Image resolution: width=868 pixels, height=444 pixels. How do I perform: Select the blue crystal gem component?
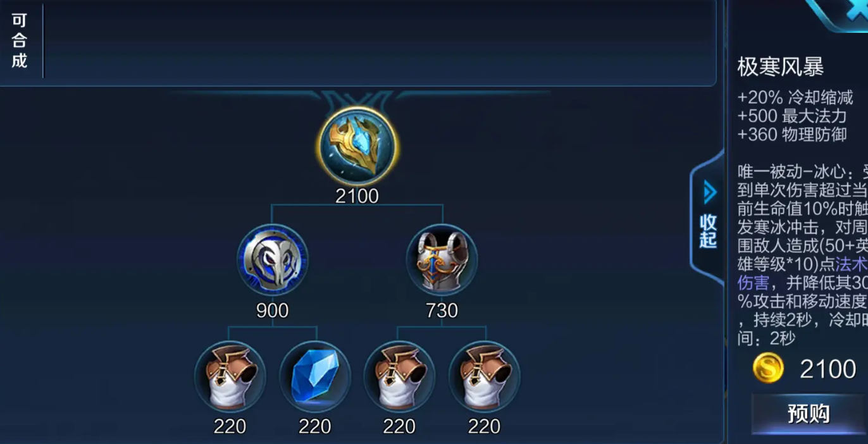click(x=314, y=377)
